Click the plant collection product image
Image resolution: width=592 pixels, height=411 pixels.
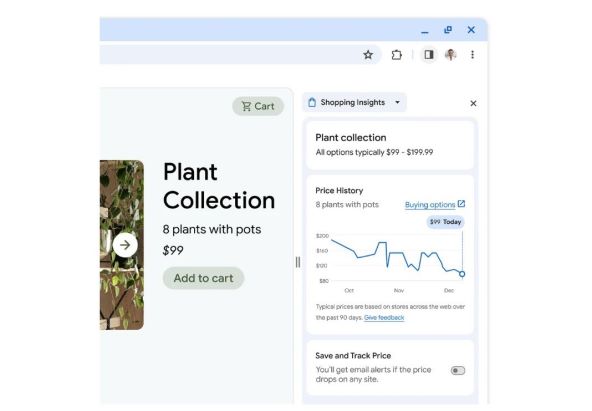point(122,245)
